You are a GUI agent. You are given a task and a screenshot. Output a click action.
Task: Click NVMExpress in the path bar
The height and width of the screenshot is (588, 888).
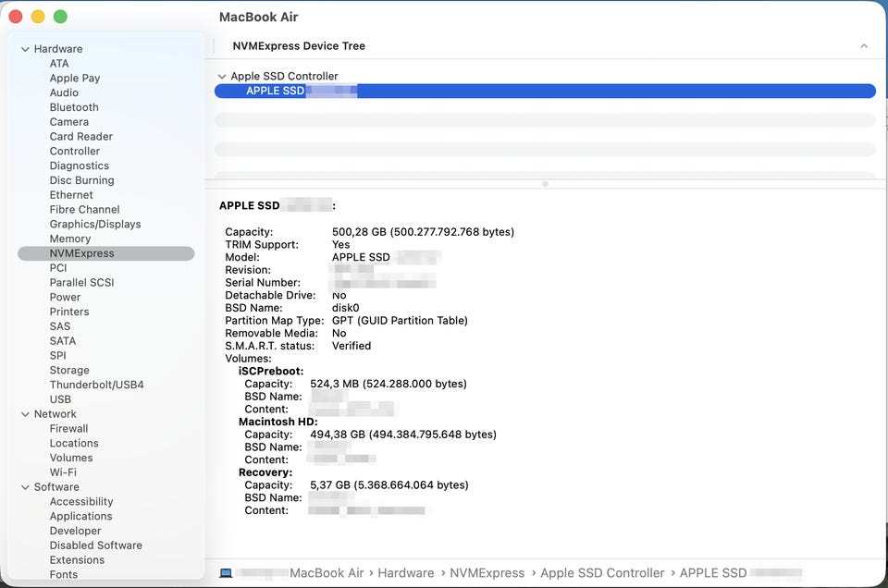coord(487,573)
